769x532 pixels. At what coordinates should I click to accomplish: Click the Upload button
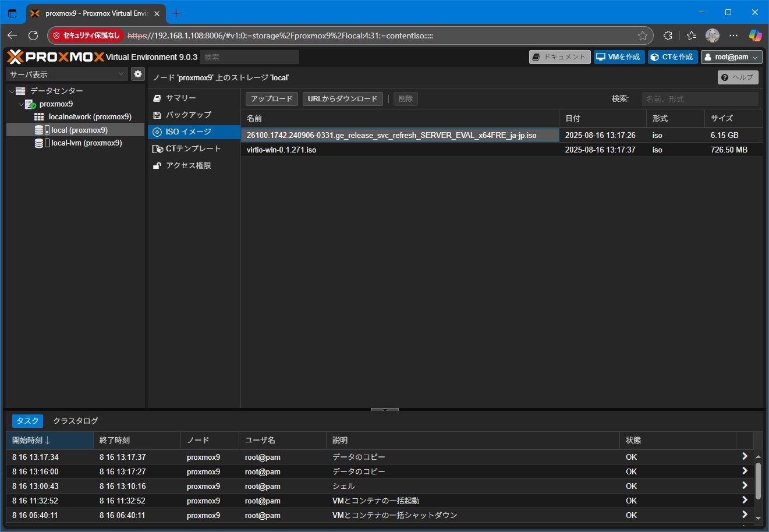[272, 99]
